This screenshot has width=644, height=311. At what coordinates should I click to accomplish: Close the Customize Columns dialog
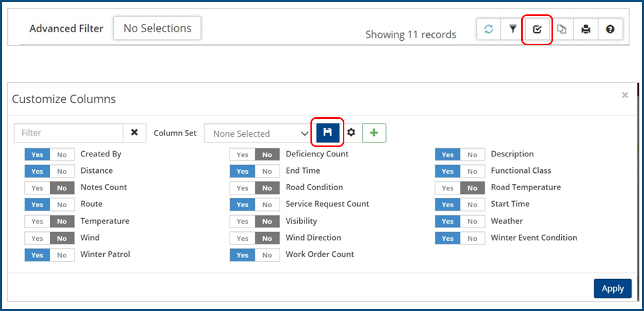pyautogui.click(x=624, y=95)
